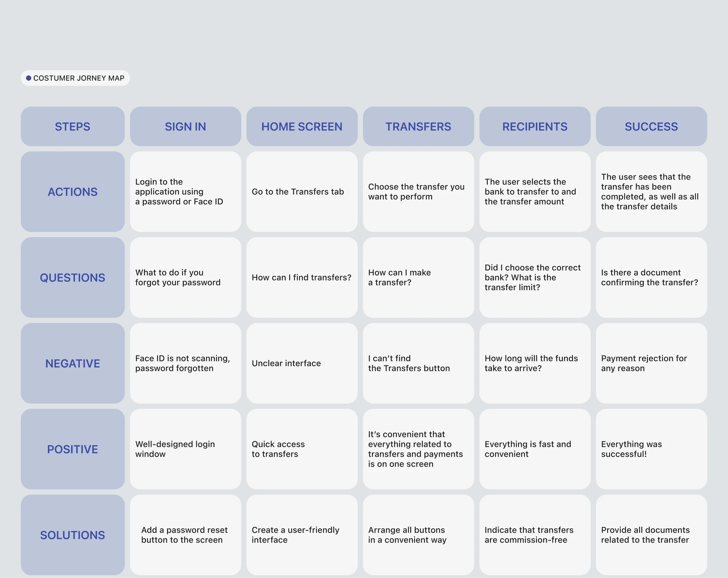Select the NEGATIVE row label
This screenshot has width=728, height=578.
[x=72, y=363]
